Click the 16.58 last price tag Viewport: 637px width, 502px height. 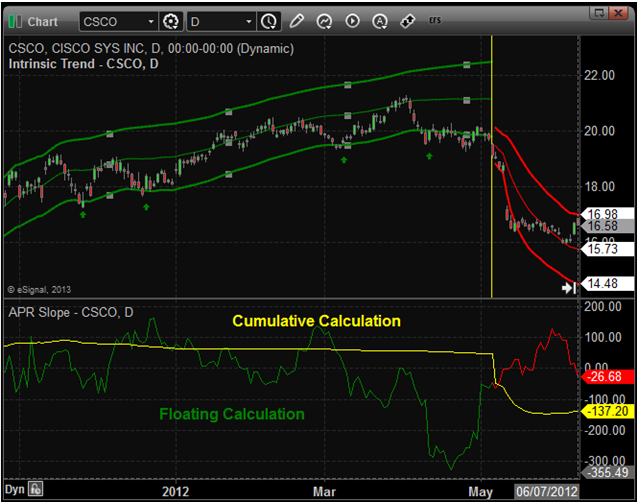[x=607, y=226]
